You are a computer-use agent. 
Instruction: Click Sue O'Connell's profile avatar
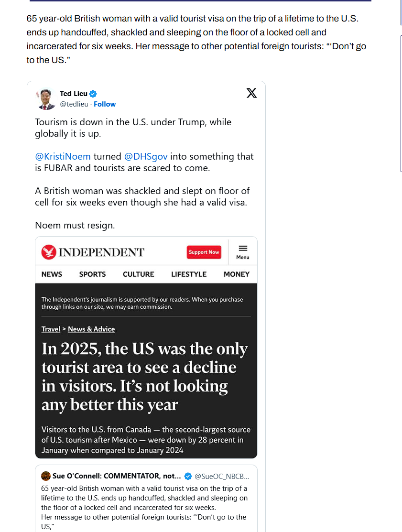click(x=46, y=476)
